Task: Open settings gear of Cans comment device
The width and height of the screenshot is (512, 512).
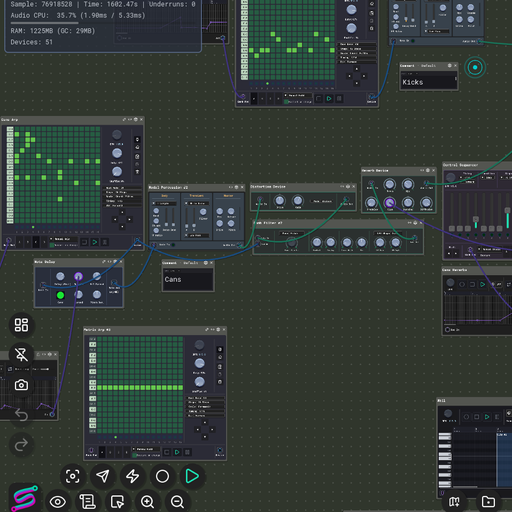Action: [206, 263]
